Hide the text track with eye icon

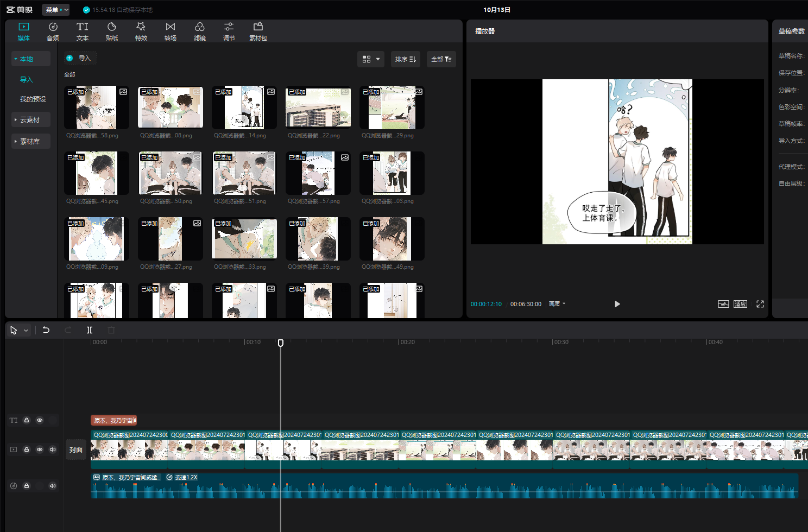coord(40,420)
